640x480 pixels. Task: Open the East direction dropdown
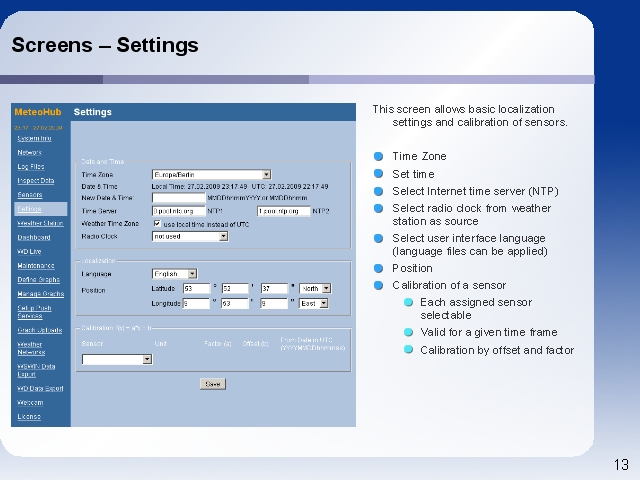(313, 304)
